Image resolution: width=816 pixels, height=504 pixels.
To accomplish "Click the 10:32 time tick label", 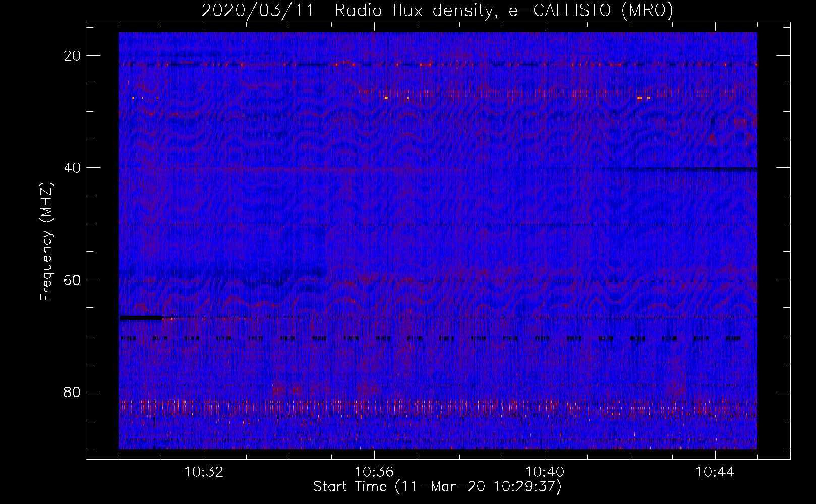I will point(204,472).
